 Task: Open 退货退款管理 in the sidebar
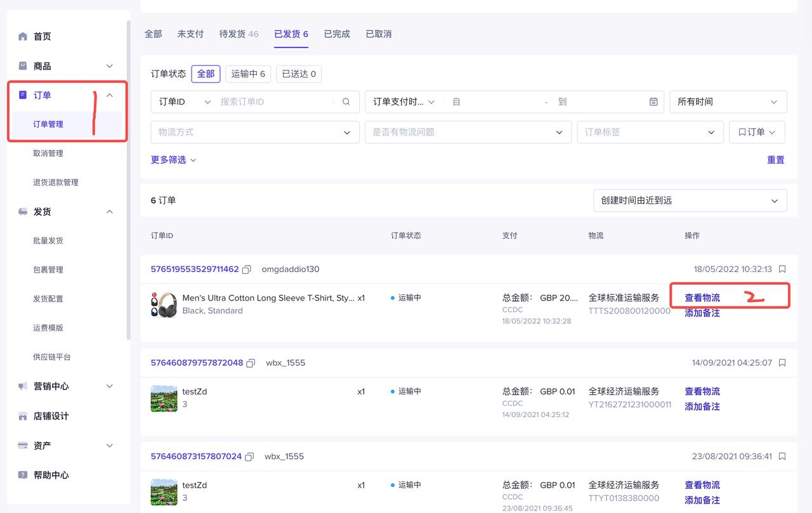pyautogui.click(x=56, y=183)
